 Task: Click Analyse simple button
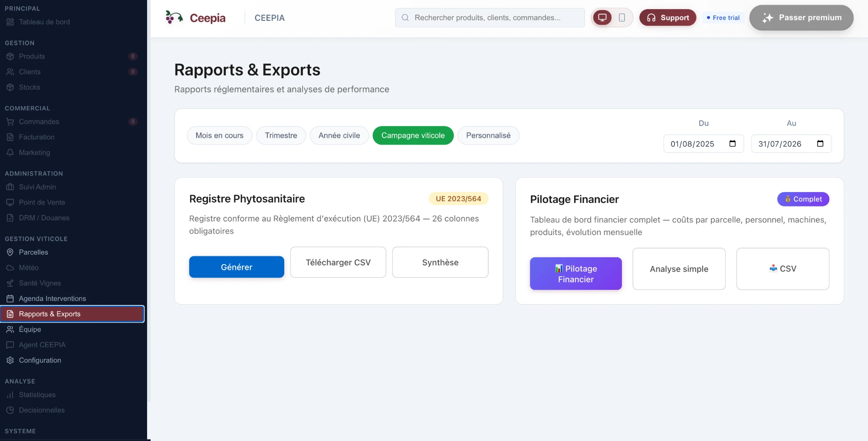click(x=679, y=269)
